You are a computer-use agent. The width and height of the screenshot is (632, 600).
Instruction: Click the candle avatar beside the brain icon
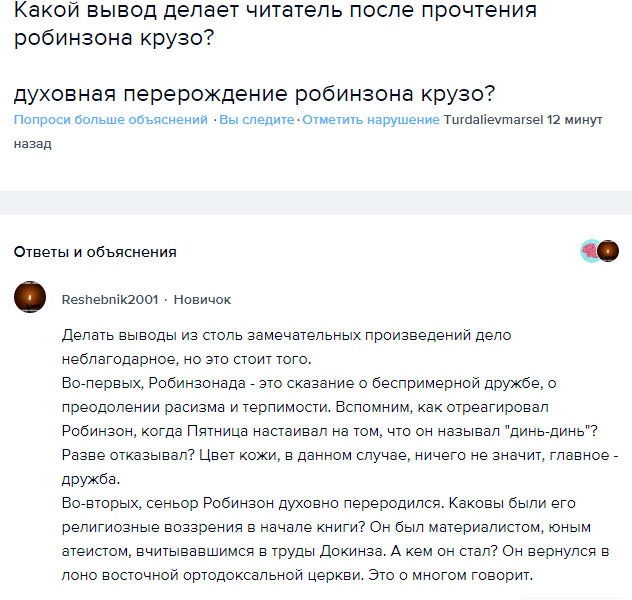608,251
